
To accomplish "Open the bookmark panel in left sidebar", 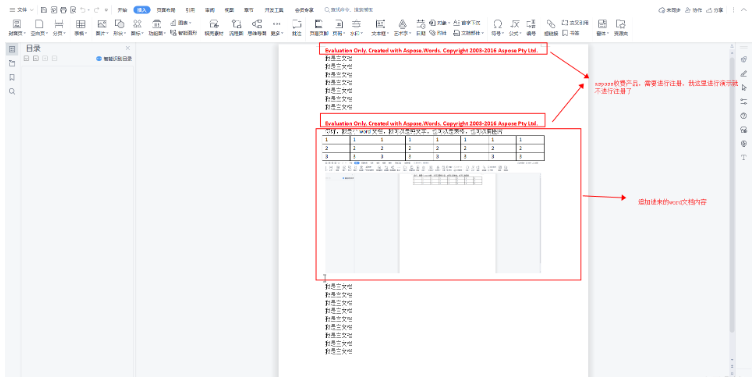I will coord(13,77).
